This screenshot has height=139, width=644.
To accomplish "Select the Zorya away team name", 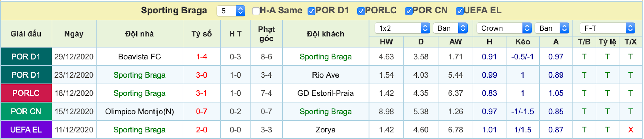I will pyautogui.click(x=325, y=130).
